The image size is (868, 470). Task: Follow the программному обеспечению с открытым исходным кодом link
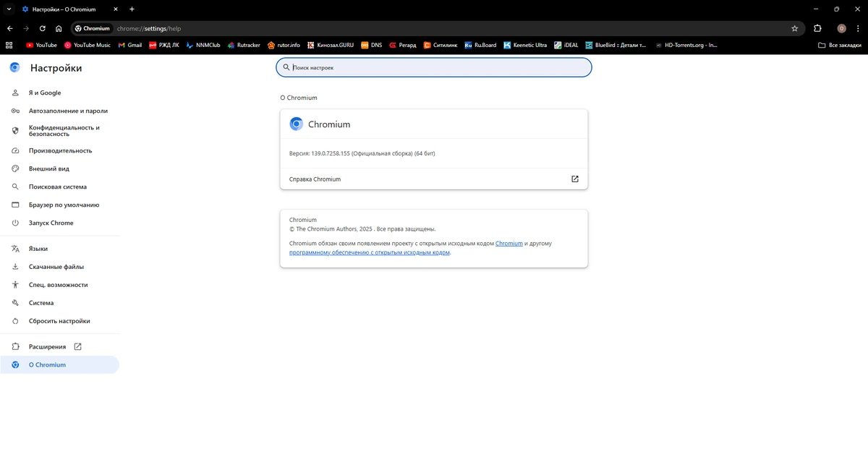point(370,252)
